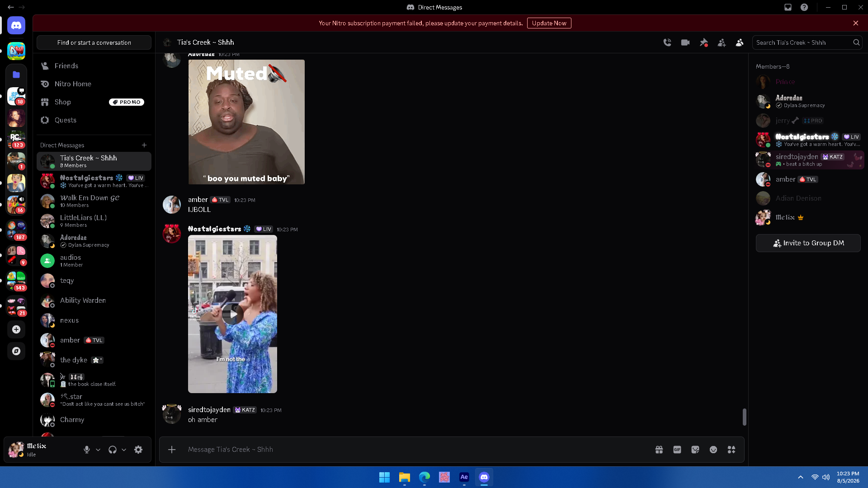
Task: Expand microphone input options chevron
Action: [x=98, y=450]
